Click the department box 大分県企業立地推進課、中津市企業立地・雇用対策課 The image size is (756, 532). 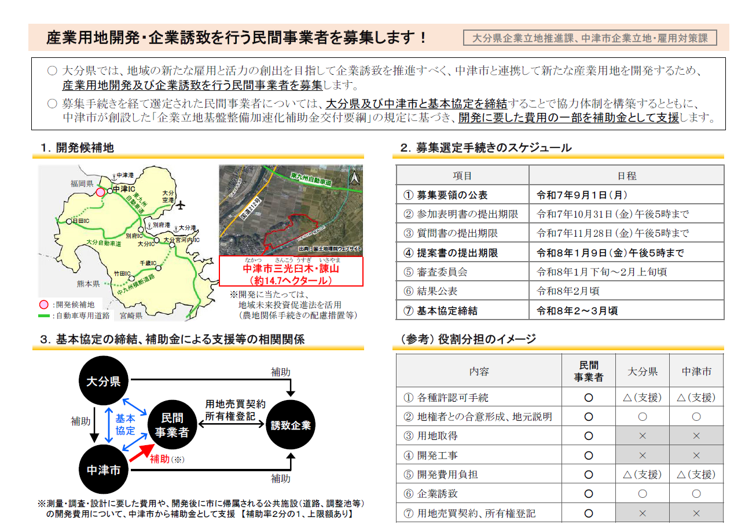(x=590, y=38)
